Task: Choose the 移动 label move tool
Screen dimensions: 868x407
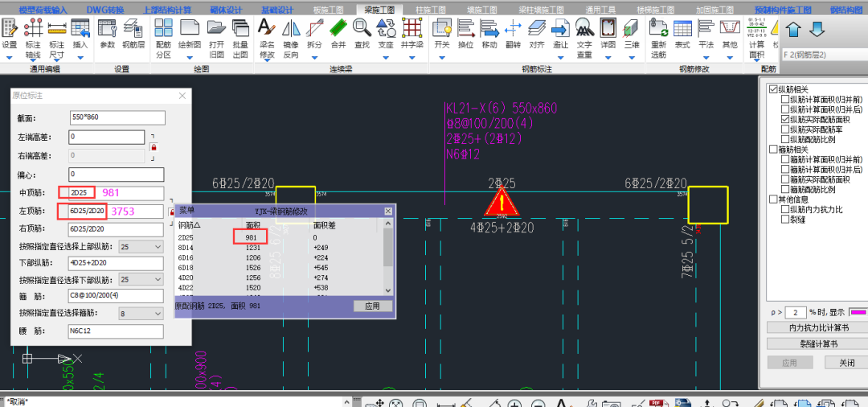Action: (x=489, y=33)
